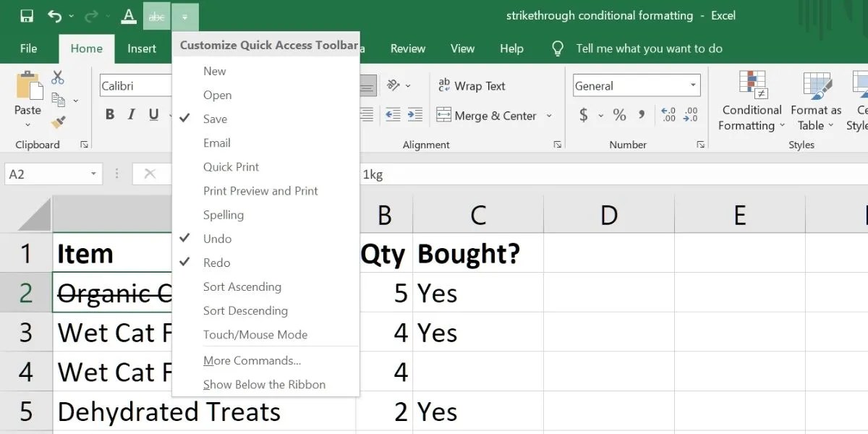Click Show Below the Ribbon
The image size is (868, 434).
point(263,384)
